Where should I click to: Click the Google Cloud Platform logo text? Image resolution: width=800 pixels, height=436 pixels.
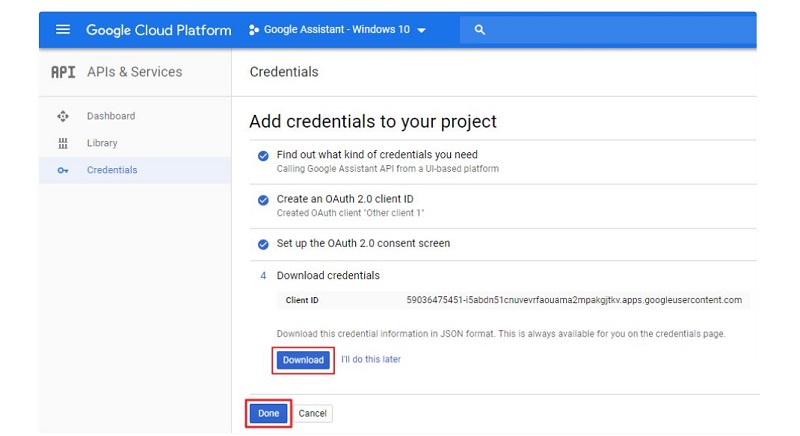pyautogui.click(x=159, y=30)
